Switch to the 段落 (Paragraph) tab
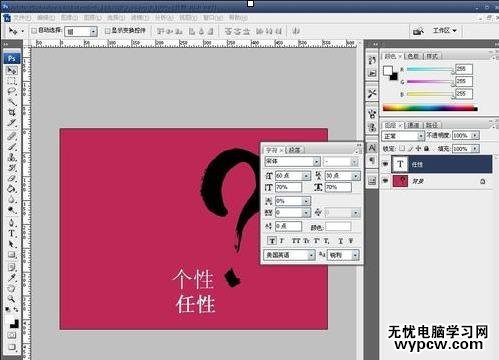The height and width of the screenshot is (360, 499). point(294,150)
